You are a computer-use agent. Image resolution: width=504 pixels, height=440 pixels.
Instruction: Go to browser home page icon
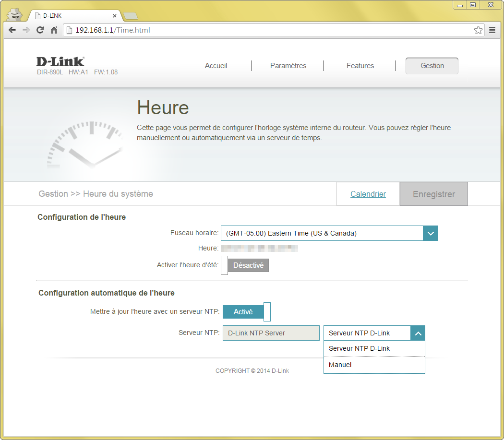pyautogui.click(x=54, y=30)
